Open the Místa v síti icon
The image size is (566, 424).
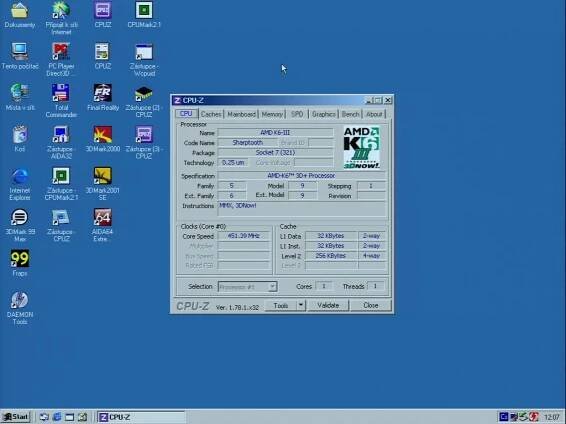point(19,93)
